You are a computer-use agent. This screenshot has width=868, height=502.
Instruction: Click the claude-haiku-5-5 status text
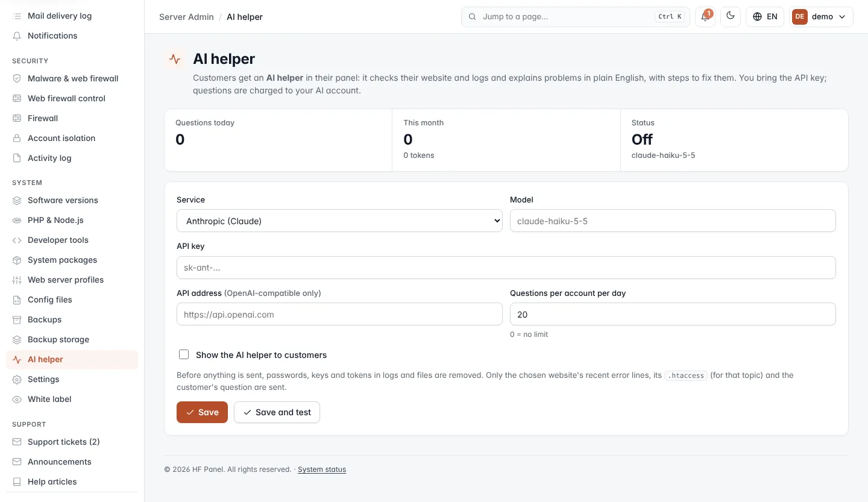tap(663, 155)
